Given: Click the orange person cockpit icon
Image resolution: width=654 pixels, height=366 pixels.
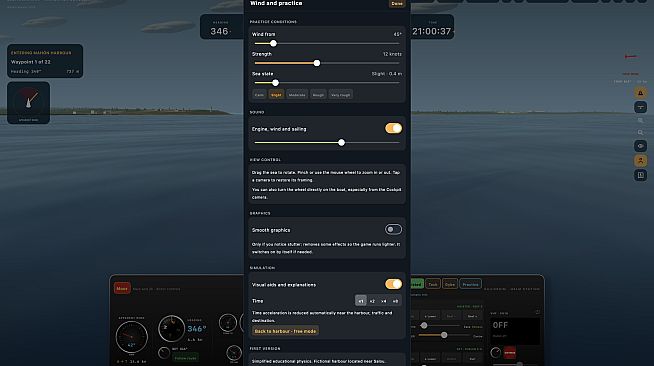Looking at the screenshot, I should [x=641, y=160].
